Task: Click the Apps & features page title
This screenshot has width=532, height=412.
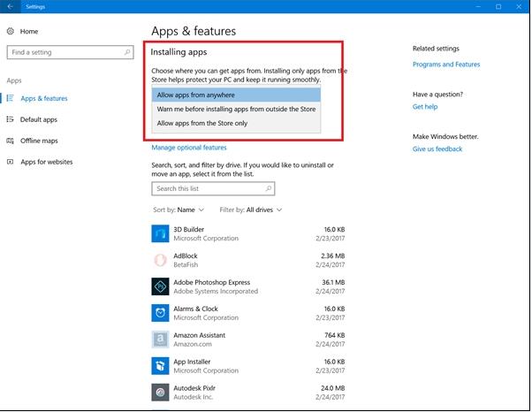Action: [x=194, y=31]
